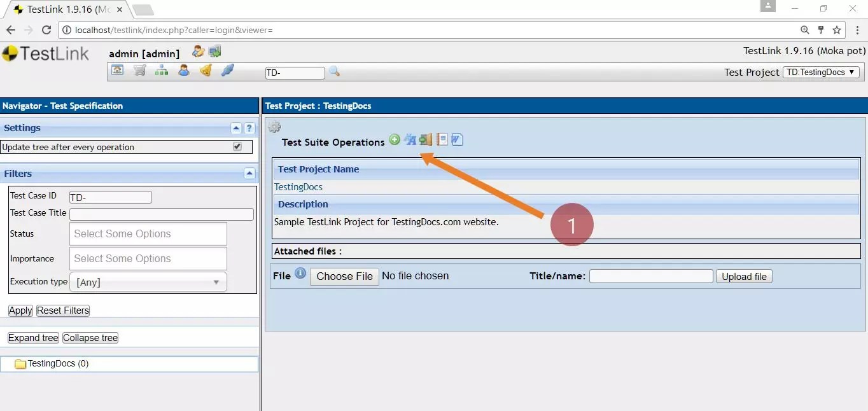This screenshot has width=868, height=411.
Task: Generate test spec HTML document icon
Action: [442, 139]
